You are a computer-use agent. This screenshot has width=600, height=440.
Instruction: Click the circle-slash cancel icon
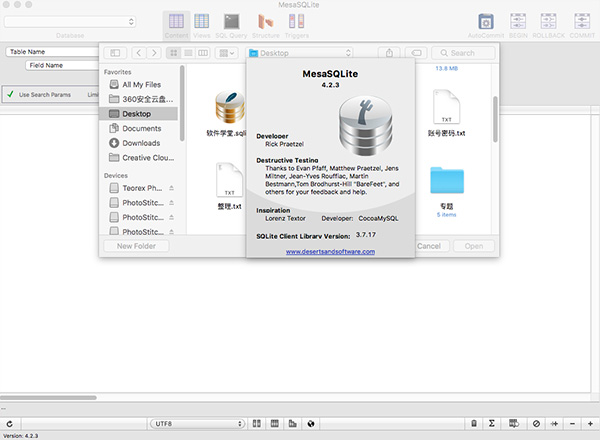pos(536,424)
